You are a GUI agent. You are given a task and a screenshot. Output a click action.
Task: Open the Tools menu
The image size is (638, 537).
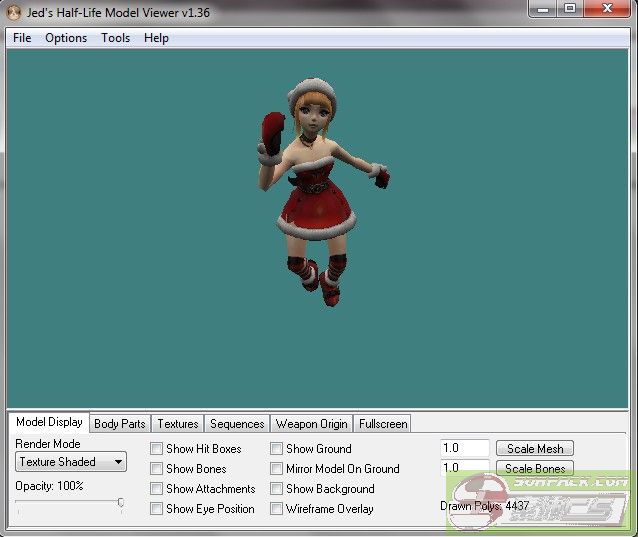pyautogui.click(x=116, y=38)
